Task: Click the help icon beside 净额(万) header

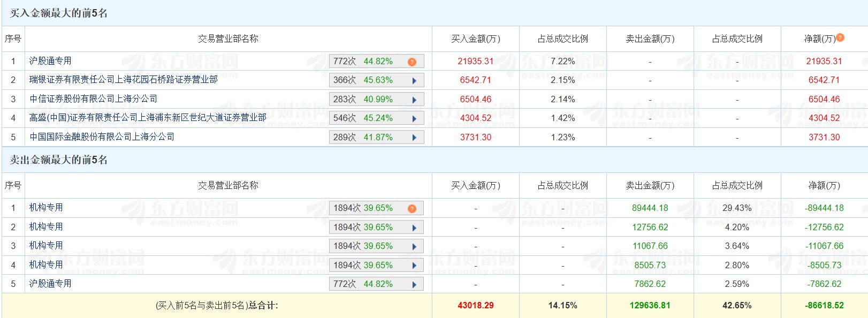Action: coord(840,37)
